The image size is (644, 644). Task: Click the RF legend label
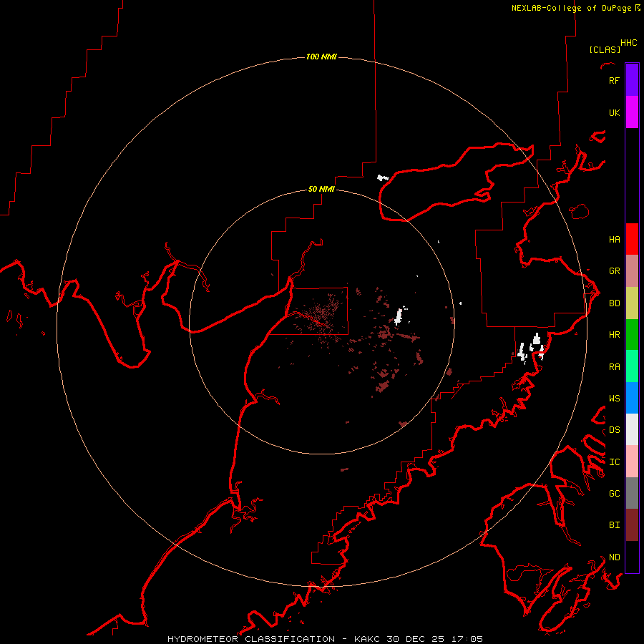point(614,80)
